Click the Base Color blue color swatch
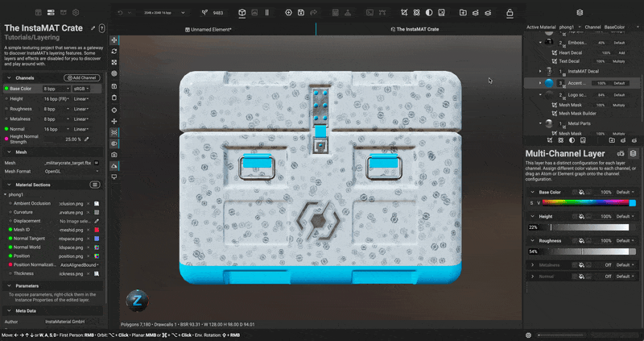Image resolution: width=644 pixels, height=341 pixels. click(632, 203)
